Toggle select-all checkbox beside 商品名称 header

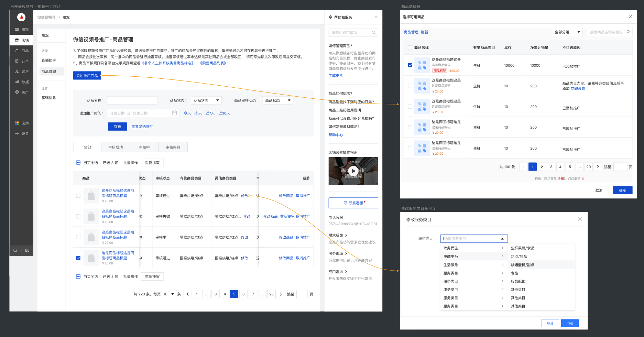click(x=410, y=47)
